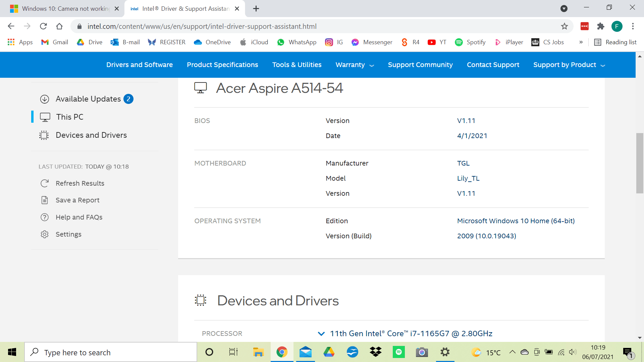This screenshot has height=362, width=644.
Task: Expand the Processor details chevron
Action: pyautogui.click(x=321, y=334)
